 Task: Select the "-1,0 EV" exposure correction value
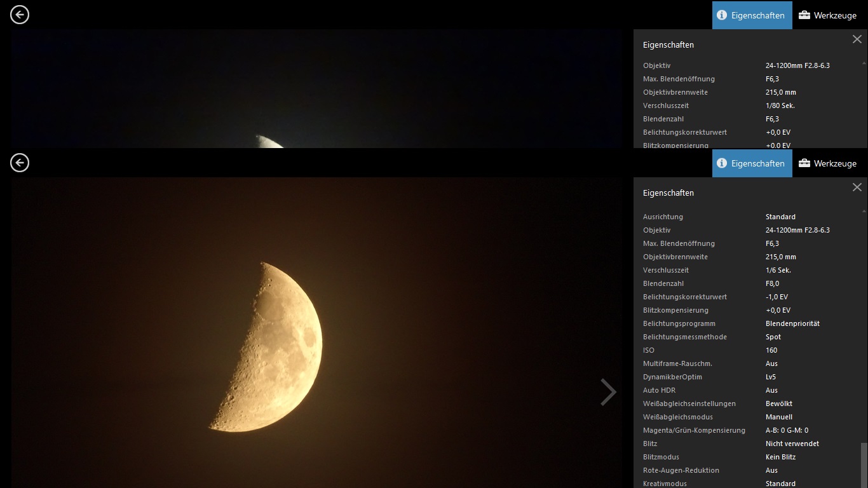coord(777,297)
